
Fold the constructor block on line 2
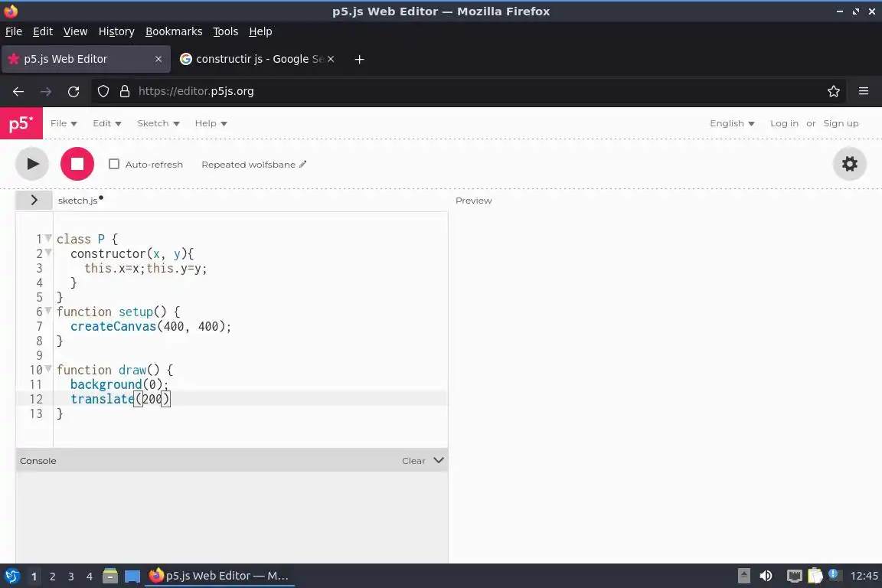point(48,253)
